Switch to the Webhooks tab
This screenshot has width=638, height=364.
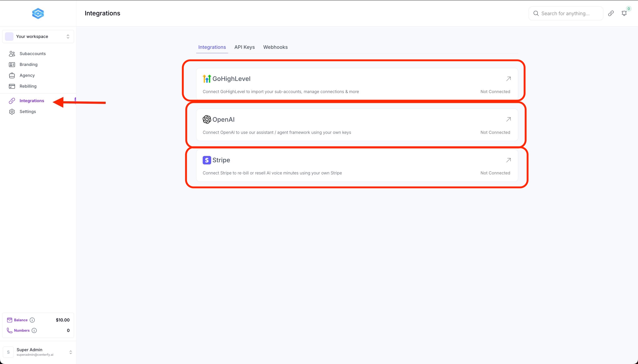(275, 47)
